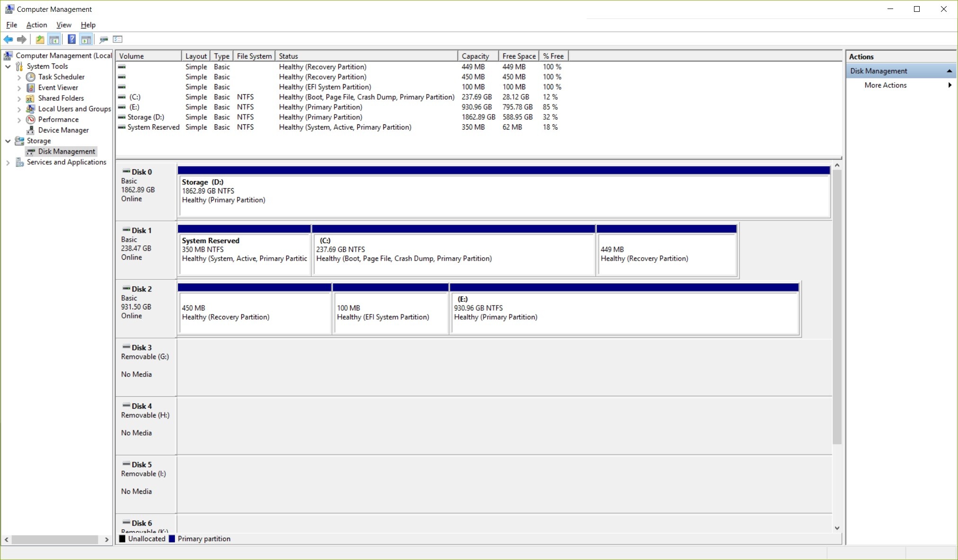Sort by the Free Space column header
958x560 pixels.
(x=519, y=56)
